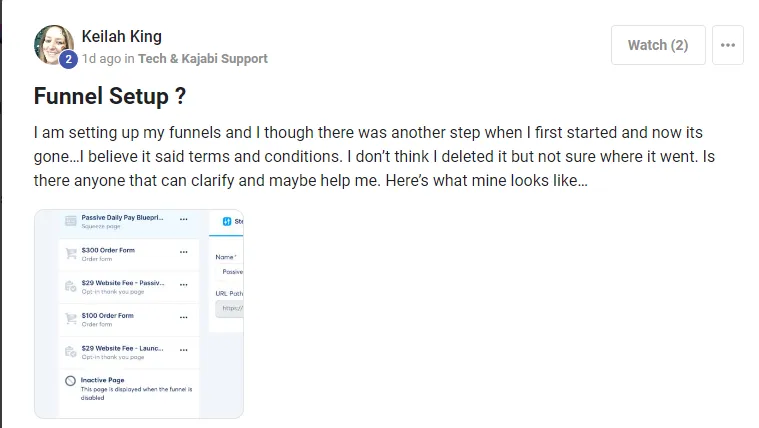The image size is (759, 428).
Task: Open the Tech & Kajabi Support category link
Action: click(x=202, y=59)
